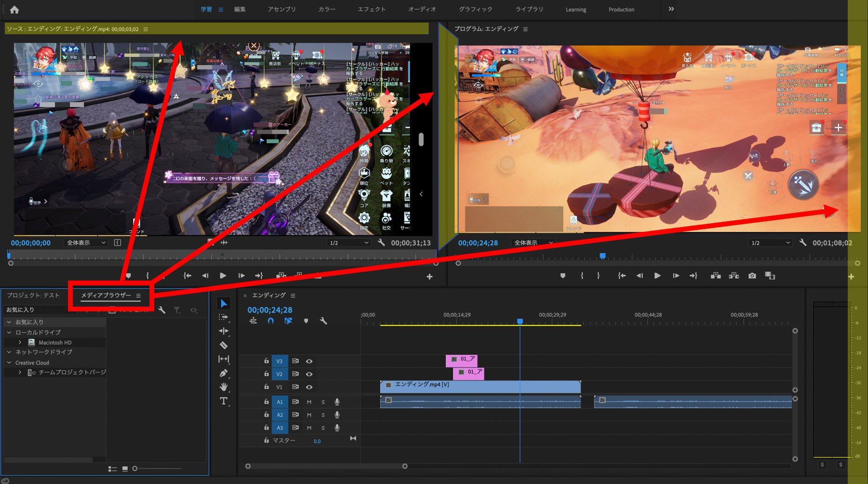Switch to オーディオ workspace

422,9
